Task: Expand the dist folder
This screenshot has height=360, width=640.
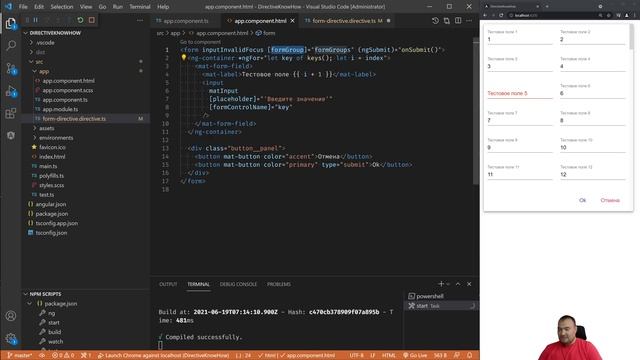Action: pyautogui.click(x=40, y=52)
